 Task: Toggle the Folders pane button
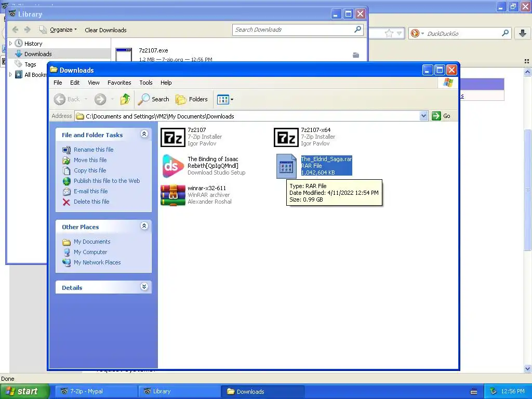point(192,99)
